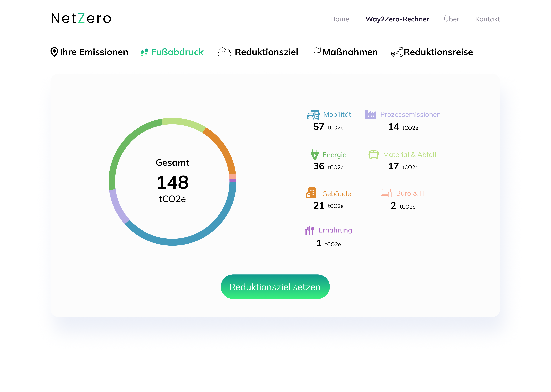Click the Ernährung value 1
The height and width of the screenshot is (392, 551).
click(x=319, y=243)
